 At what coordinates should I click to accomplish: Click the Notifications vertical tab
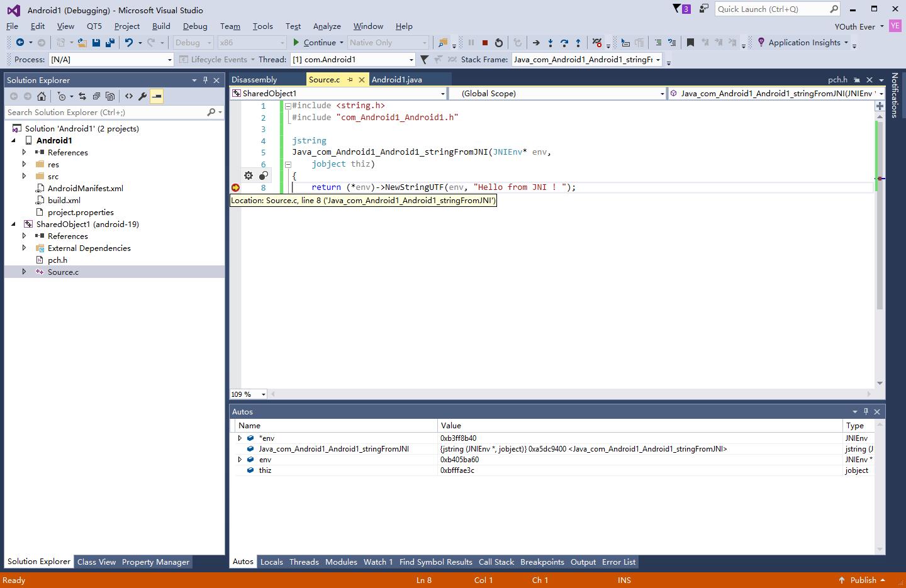click(895, 95)
